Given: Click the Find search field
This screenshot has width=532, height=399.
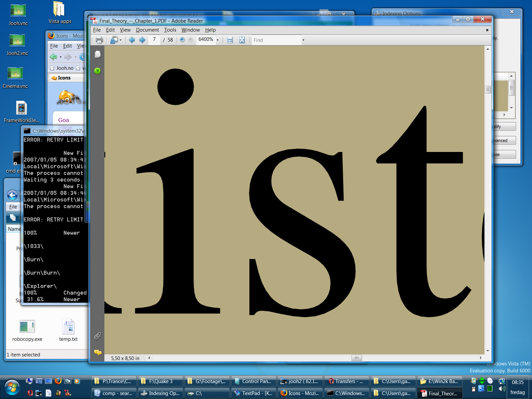Looking at the screenshot, I should [x=277, y=40].
